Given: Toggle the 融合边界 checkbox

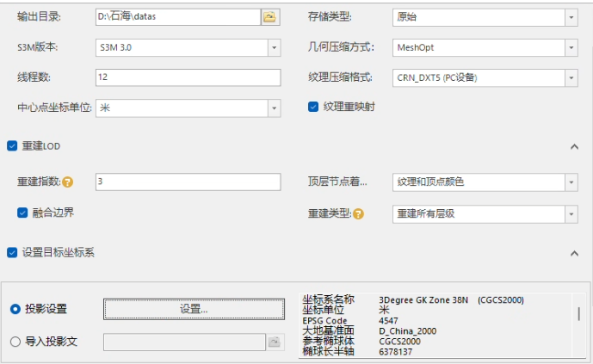Looking at the screenshot, I should pyautogui.click(x=23, y=212).
